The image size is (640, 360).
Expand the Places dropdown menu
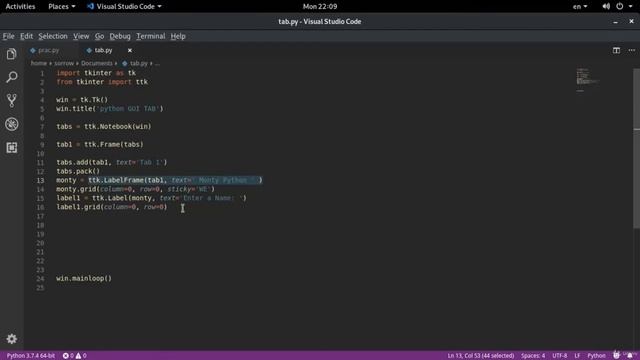point(62,6)
